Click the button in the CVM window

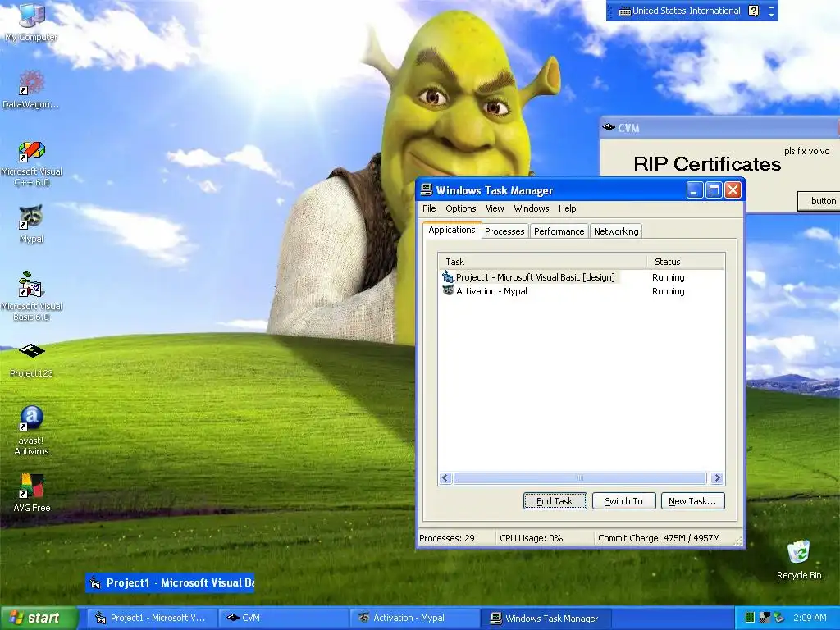point(819,201)
